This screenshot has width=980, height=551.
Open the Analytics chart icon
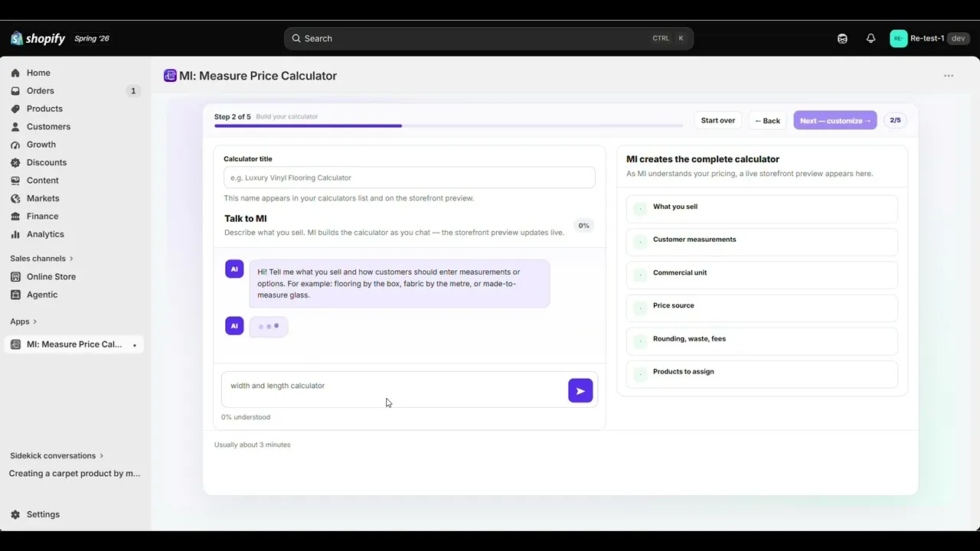point(15,234)
